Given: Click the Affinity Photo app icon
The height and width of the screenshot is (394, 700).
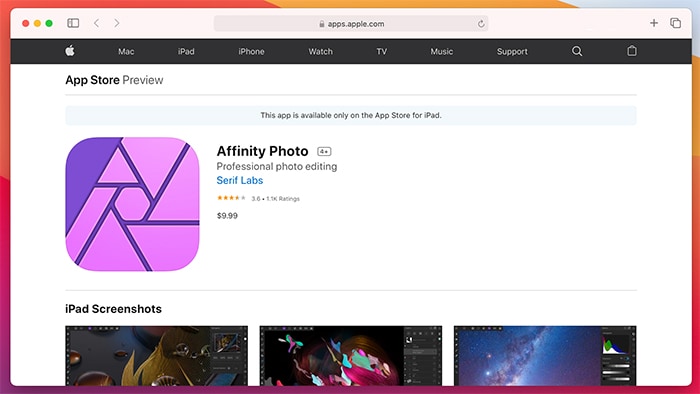Looking at the screenshot, I should pyautogui.click(x=132, y=204).
